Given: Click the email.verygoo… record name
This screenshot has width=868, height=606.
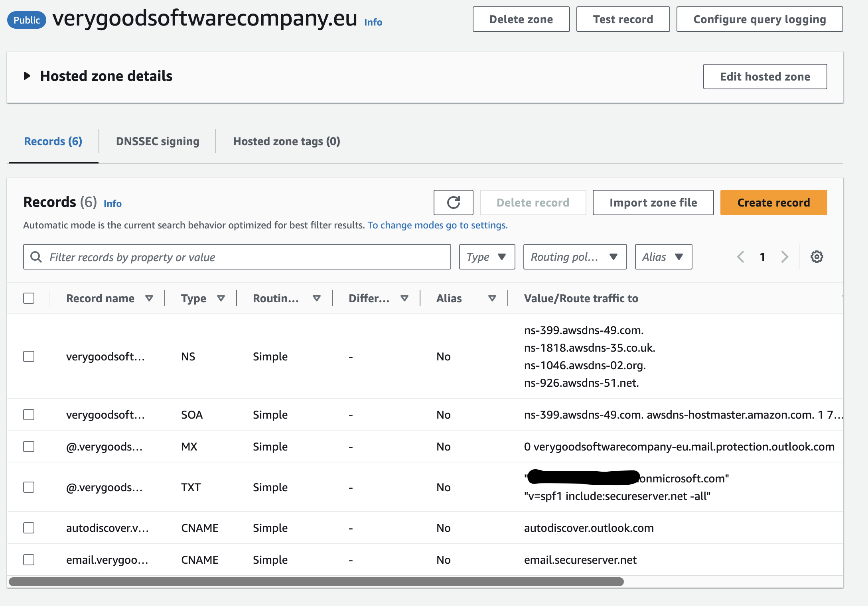Looking at the screenshot, I should tap(107, 560).
